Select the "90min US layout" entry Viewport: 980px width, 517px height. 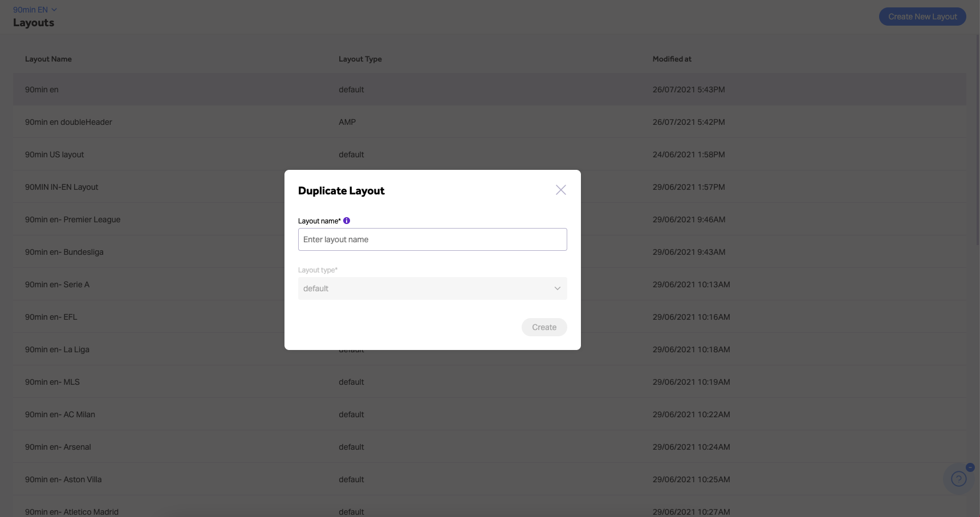pyautogui.click(x=54, y=154)
